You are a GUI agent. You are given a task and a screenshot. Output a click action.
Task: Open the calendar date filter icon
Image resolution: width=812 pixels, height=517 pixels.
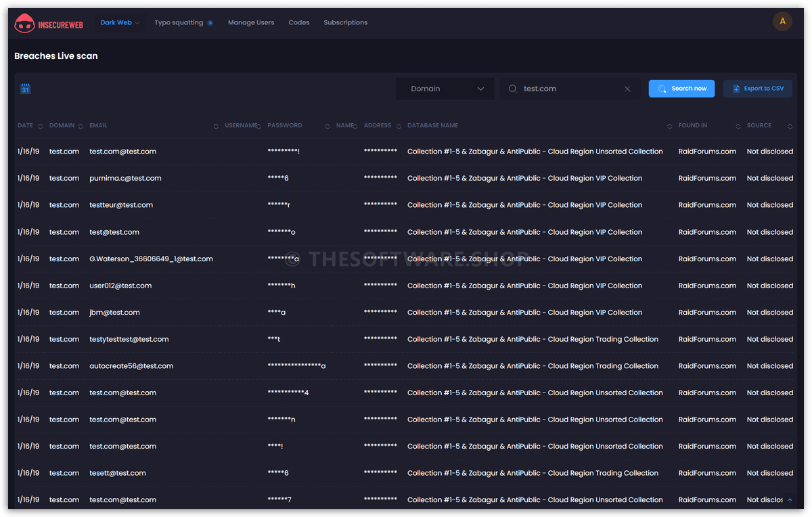click(x=26, y=89)
